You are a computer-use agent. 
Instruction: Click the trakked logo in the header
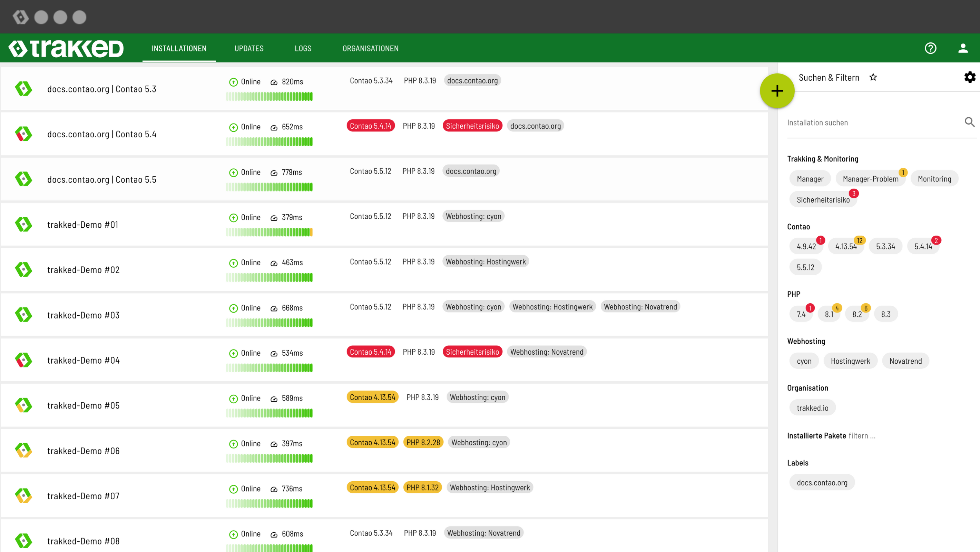pyautogui.click(x=66, y=48)
